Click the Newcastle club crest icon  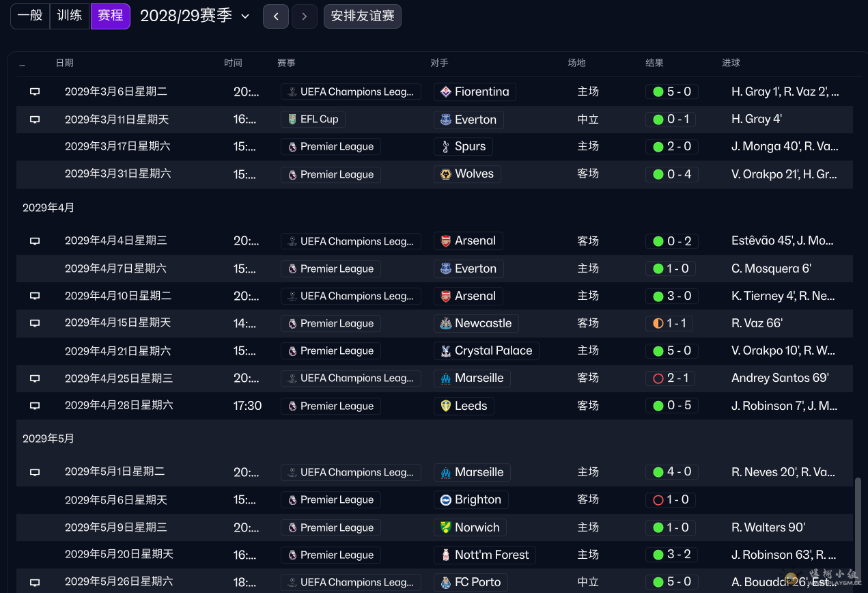[x=445, y=323]
